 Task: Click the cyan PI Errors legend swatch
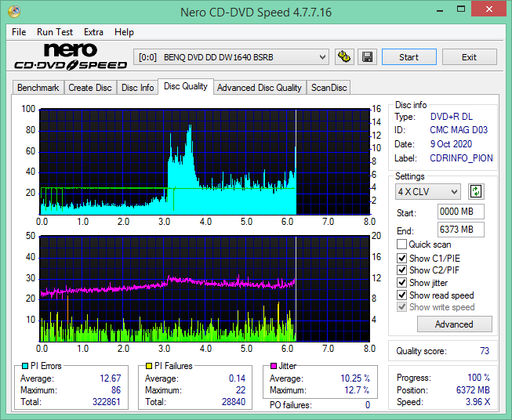click(25, 366)
